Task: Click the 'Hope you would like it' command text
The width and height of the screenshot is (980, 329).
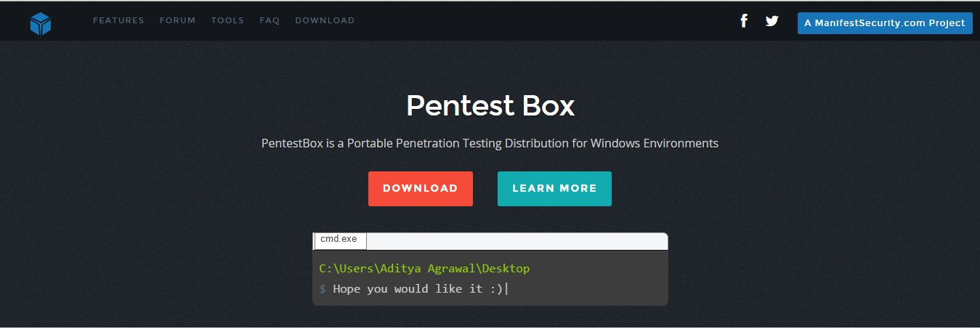Action: pyautogui.click(x=418, y=289)
